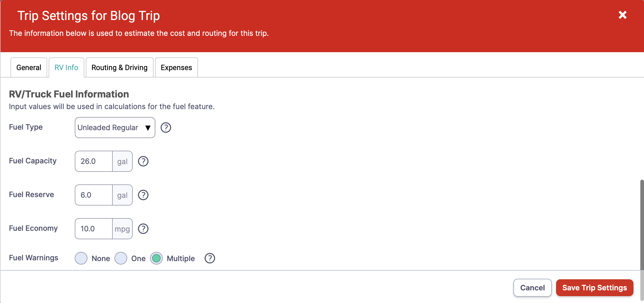Open the Routing & Driving tab
This screenshot has height=303, width=644.
click(x=120, y=67)
